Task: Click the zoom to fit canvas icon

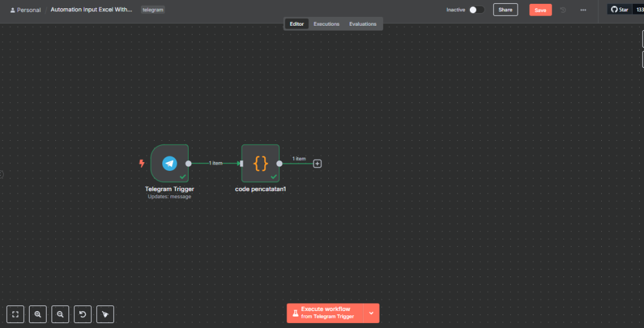Action: point(16,314)
